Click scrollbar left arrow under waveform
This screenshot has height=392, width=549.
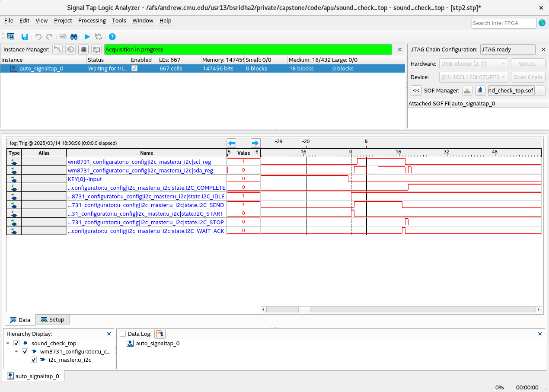point(264,309)
